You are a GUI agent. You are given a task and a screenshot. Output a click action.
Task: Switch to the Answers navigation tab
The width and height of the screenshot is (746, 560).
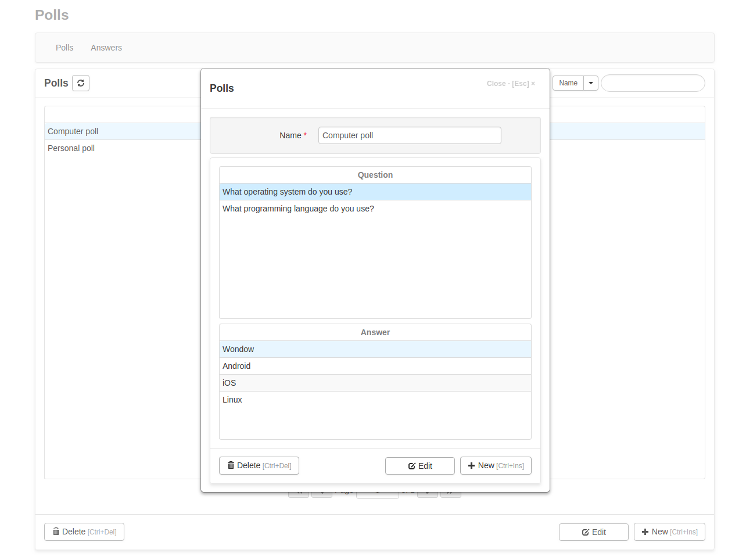(x=106, y=48)
